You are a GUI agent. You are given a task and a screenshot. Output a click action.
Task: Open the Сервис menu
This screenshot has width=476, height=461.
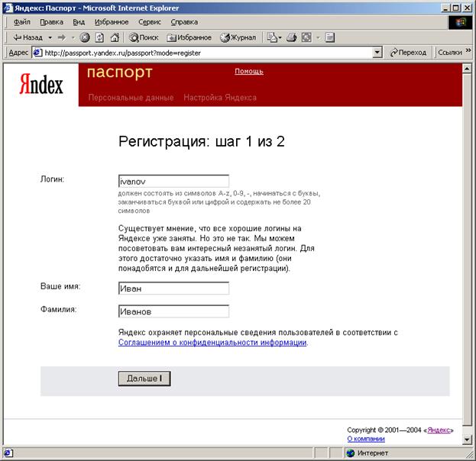[150, 22]
